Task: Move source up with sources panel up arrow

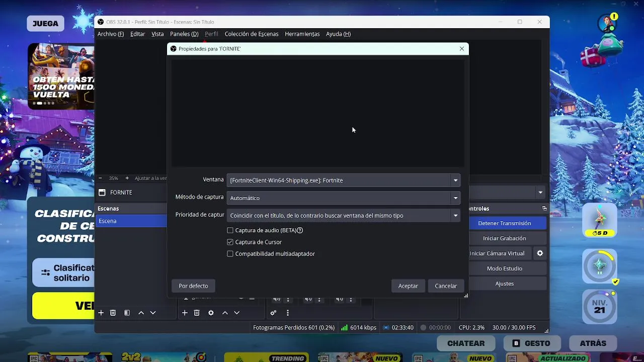Action: (x=225, y=313)
